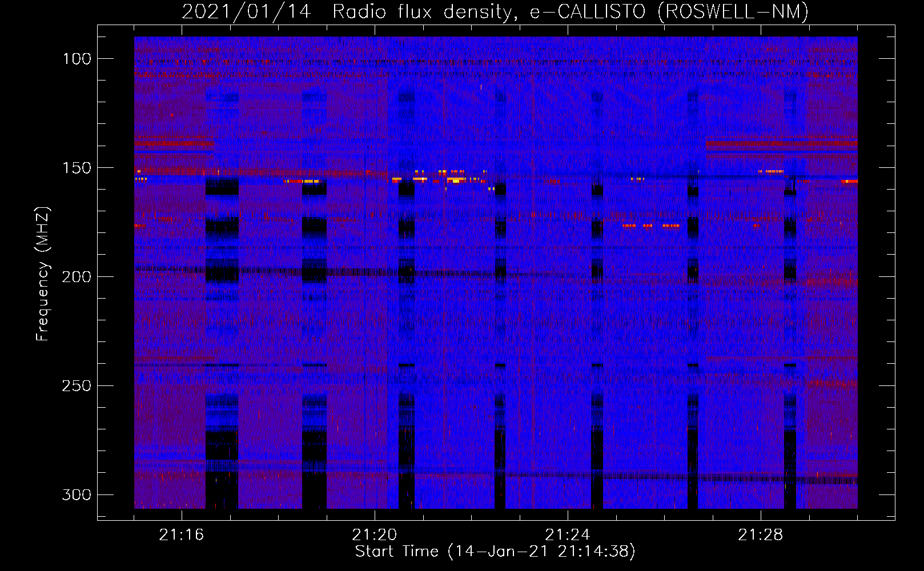Image resolution: width=924 pixels, height=571 pixels.
Task: Click the 21:20 time tick label
Action: click(375, 535)
